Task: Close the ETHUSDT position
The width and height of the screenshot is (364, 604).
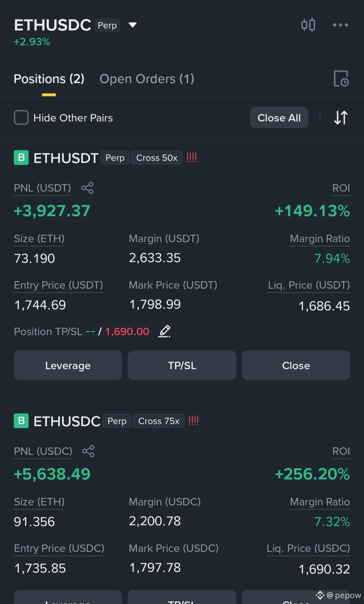Action: [296, 365]
